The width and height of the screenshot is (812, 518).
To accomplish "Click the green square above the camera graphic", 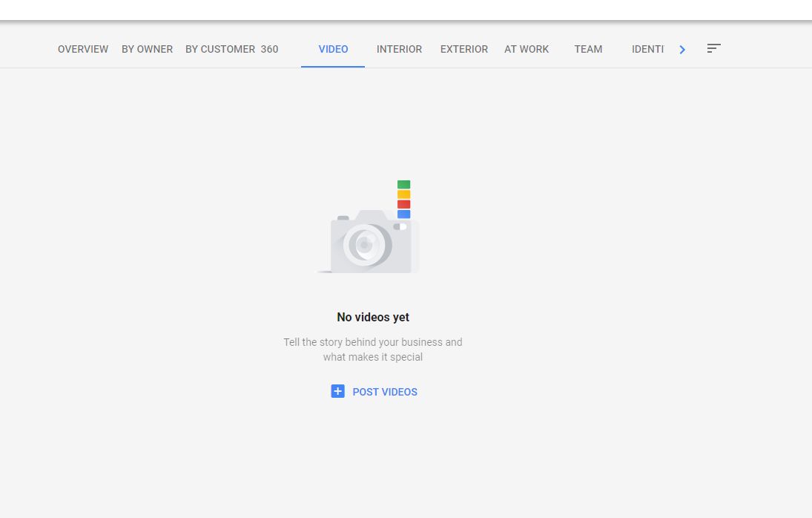I will (x=403, y=185).
